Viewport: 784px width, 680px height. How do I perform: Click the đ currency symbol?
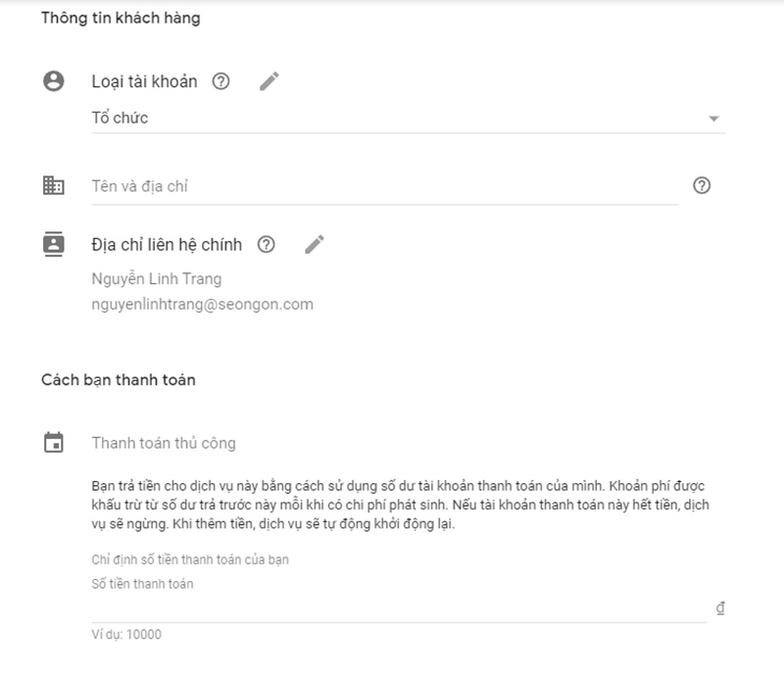tap(720, 608)
